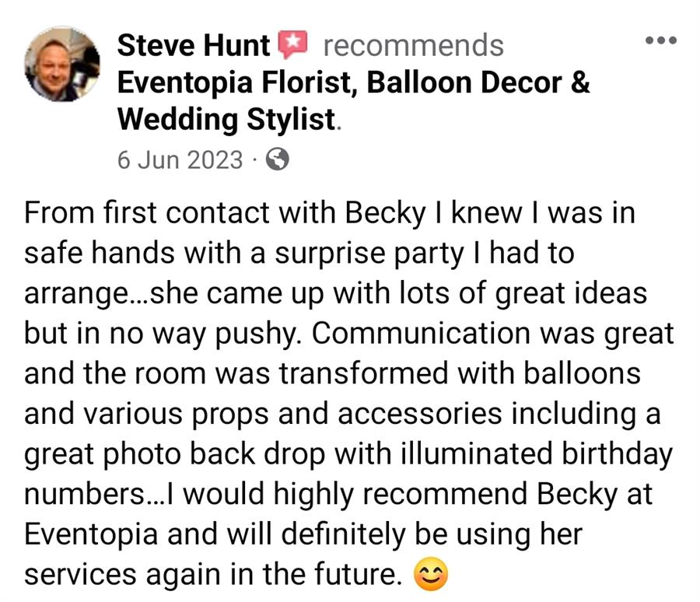The width and height of the screenshot is (700, 602).
Task: Click the line starting but in no way pushy
Action: pos(349,334)
